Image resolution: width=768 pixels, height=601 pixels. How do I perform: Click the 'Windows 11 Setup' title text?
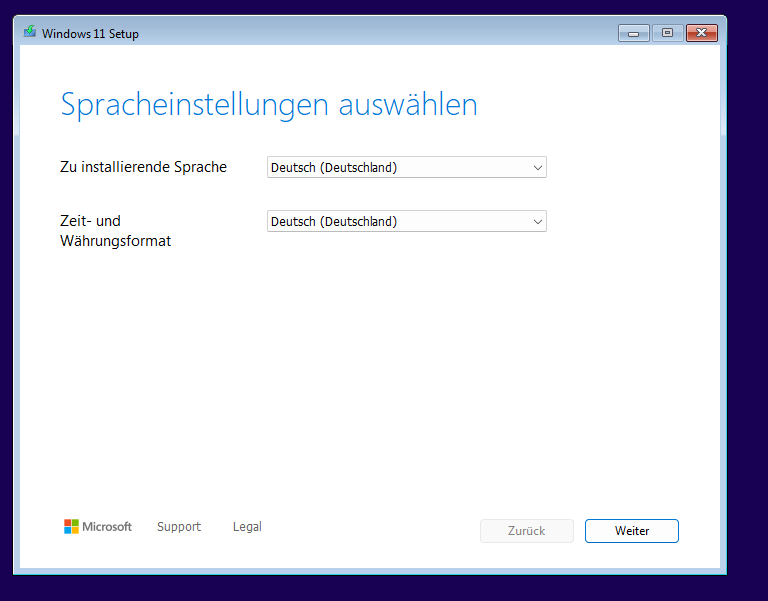click(x=90, y=34)
